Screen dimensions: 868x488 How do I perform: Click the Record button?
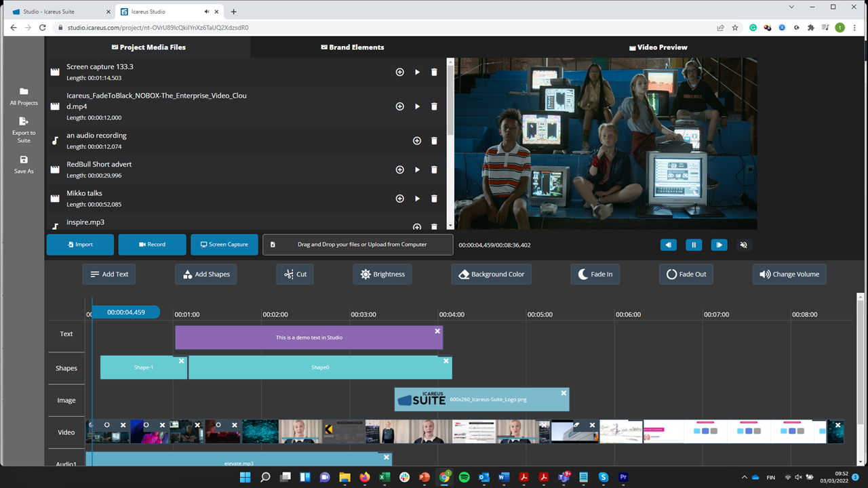tap(152, 245)
